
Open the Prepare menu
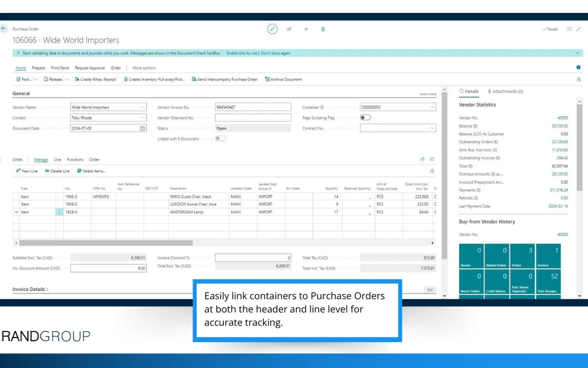click(x=39, y=68)
